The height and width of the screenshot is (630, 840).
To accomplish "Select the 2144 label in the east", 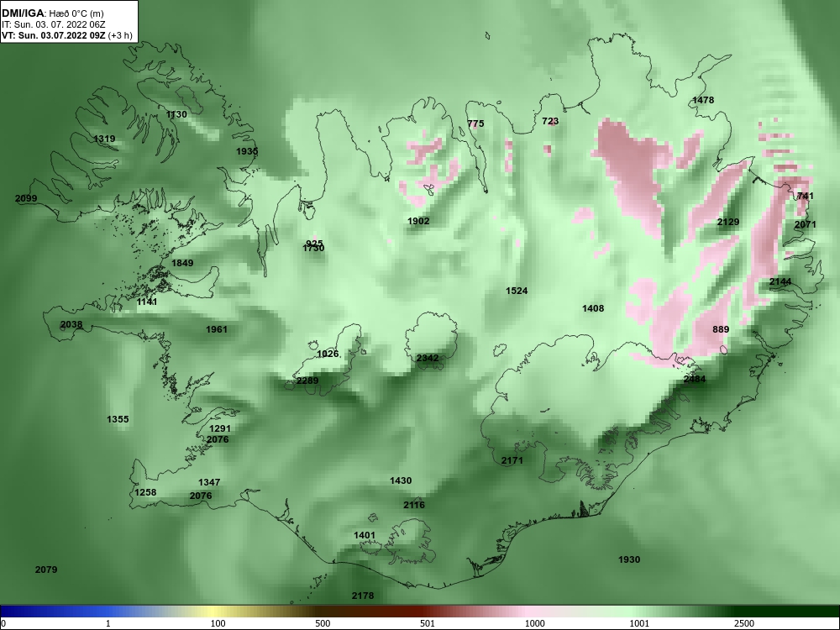I will coord(780,281).
